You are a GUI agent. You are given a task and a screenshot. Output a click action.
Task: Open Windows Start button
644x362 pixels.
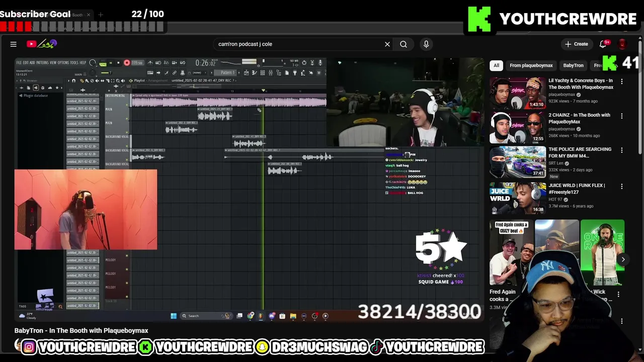(174, 316)
